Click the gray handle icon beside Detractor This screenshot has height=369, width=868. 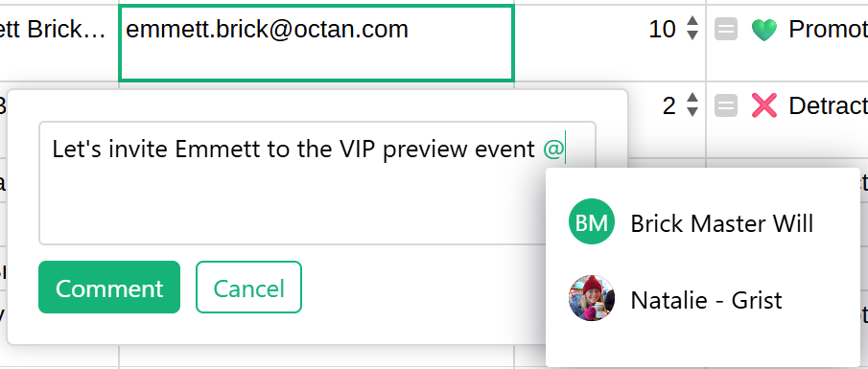coord(726,105)
